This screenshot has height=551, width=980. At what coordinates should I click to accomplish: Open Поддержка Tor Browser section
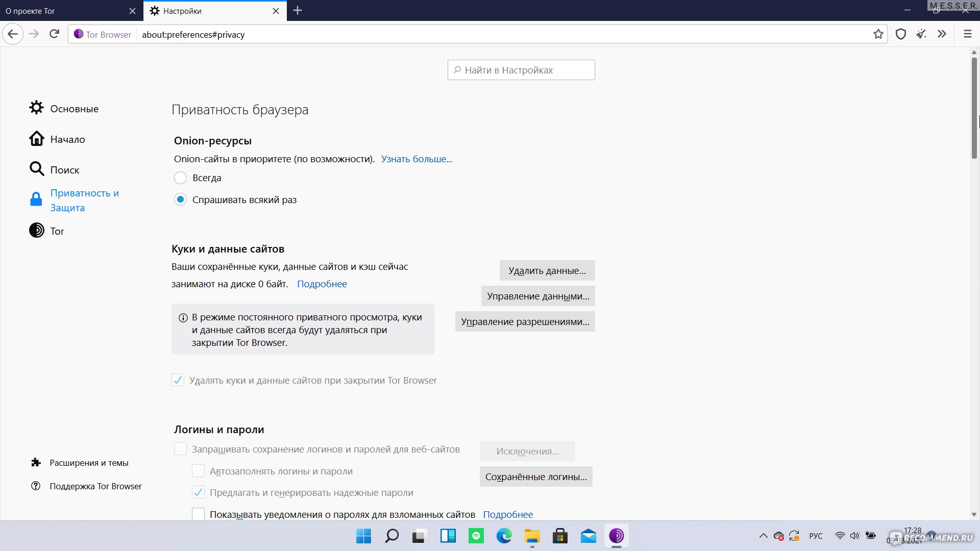[x=96, y=486]
